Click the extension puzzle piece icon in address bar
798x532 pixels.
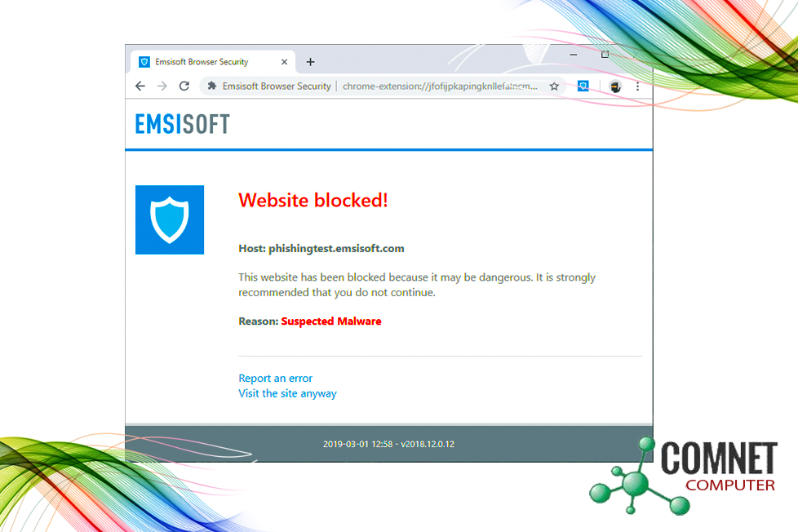pyautogui.click(x=211, y=86)
